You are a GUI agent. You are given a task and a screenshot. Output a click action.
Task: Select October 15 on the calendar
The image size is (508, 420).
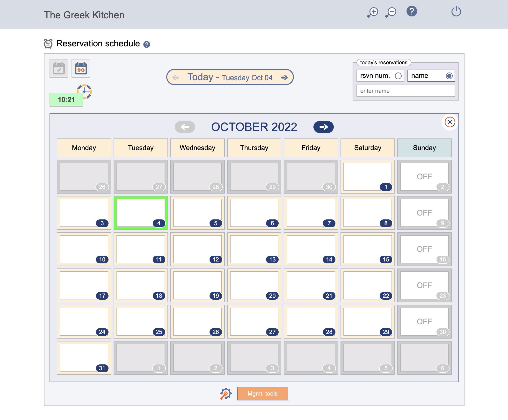(x=367, y=249)
